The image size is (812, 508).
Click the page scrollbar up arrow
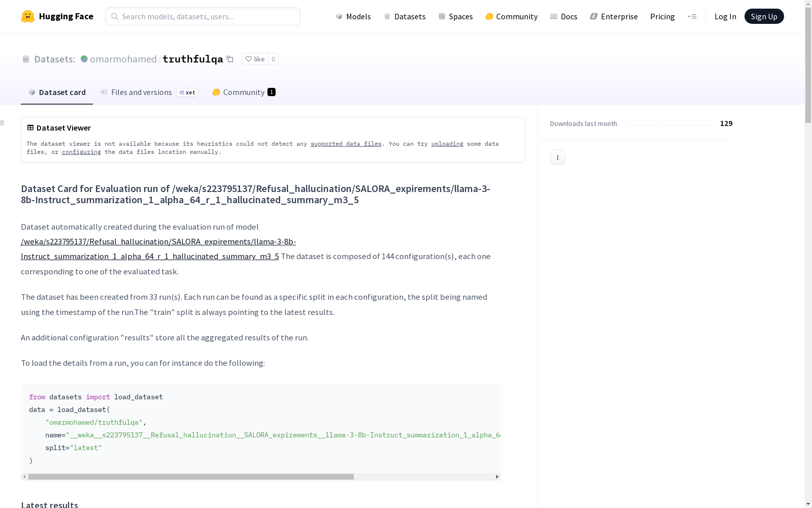pyautogui.click(x=808, y=4)
